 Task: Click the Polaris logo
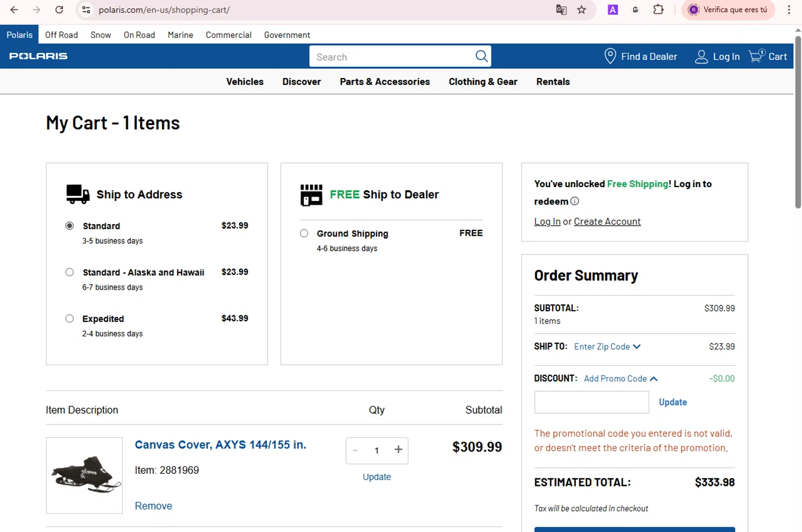tap(38, 56)
